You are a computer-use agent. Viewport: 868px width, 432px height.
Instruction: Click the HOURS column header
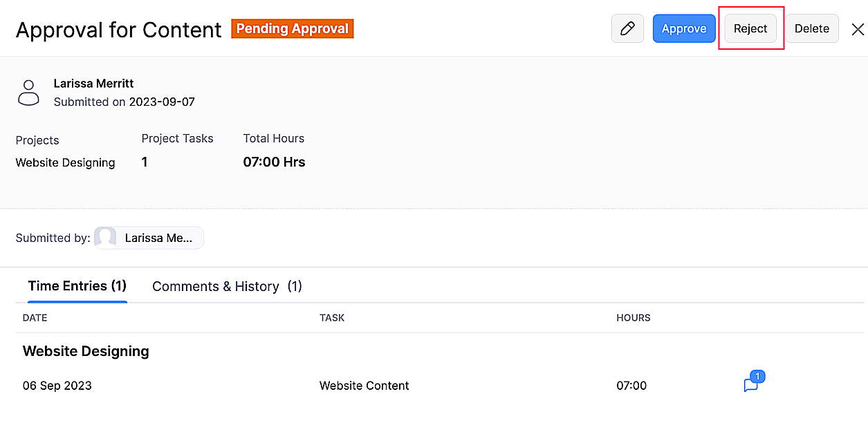pyautogui.click(x=634, y=318)
